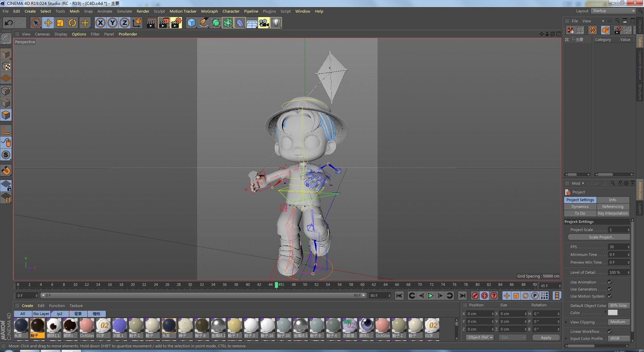Image resolution: width=644 pixels, height=352 pixels.
Task: Add a Cube primitive
Action: (191, 23)
